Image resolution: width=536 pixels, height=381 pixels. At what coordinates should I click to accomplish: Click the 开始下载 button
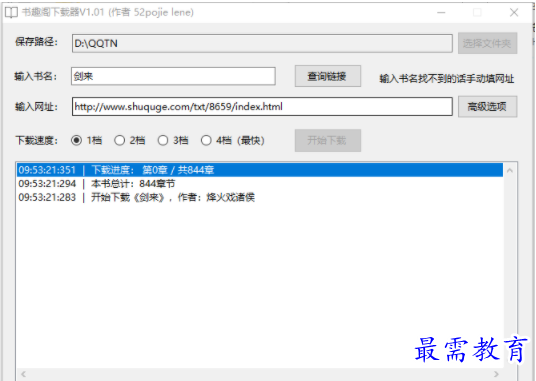[327, 140]
